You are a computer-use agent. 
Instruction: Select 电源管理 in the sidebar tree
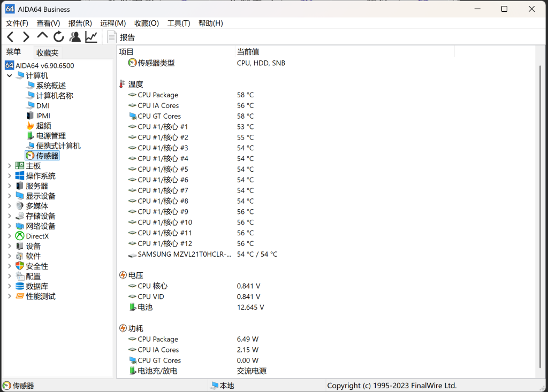pyautogui.click(x=50, y=136)
